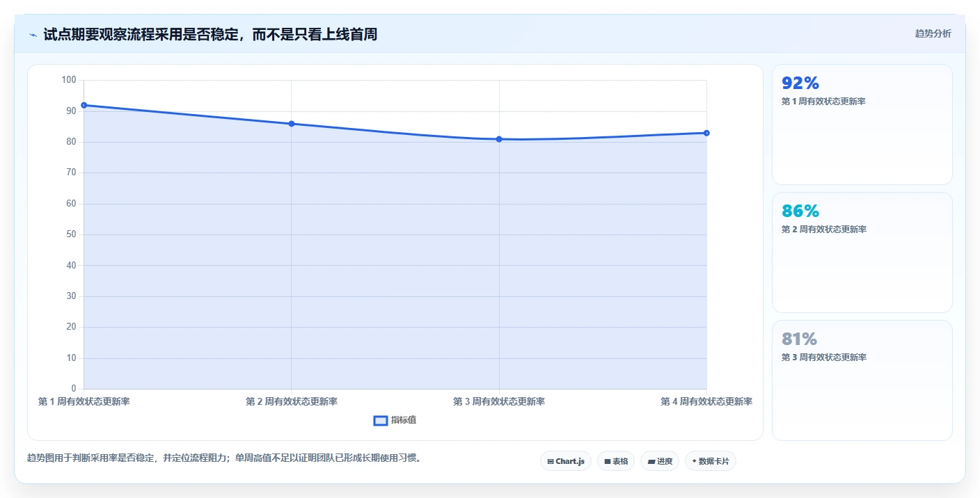Click the 第 3 周有效状态更新率 card label
Viewport: 980px width, 498px height.
click(x=824, y=358)
